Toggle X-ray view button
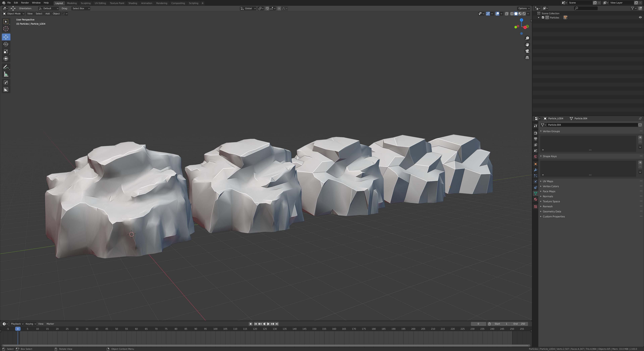This screenshot has width=644, height=351. click(x=507, y=14)
